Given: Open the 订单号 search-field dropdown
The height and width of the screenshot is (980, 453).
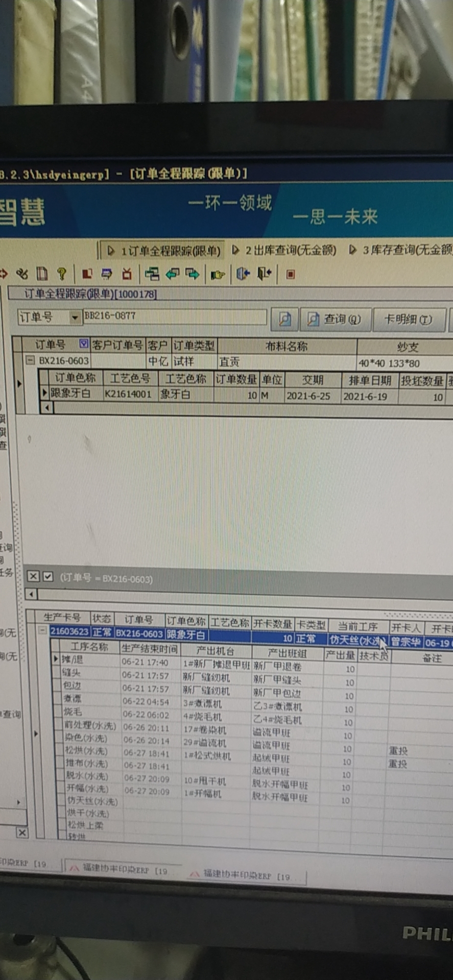Looking at the screenshot, I should (75, 317).
